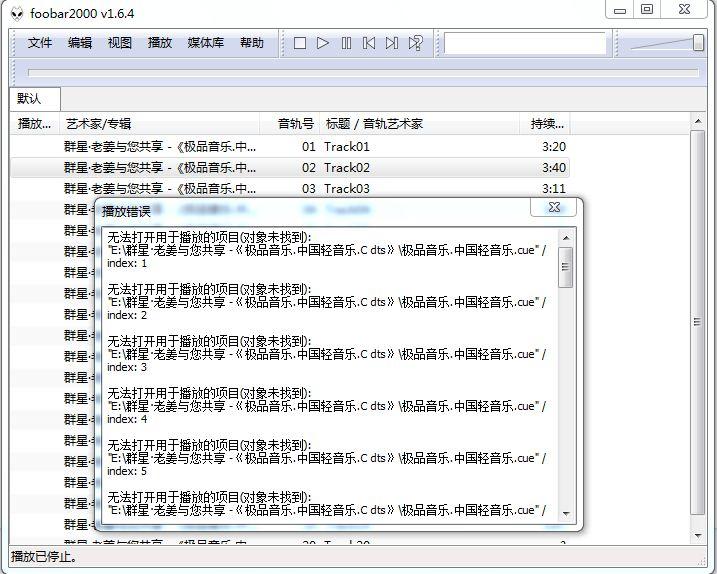Viewport: 717px width, 574px height.
Task: Click the duration 3:11 of Track03
Action: tap(554, 189)
